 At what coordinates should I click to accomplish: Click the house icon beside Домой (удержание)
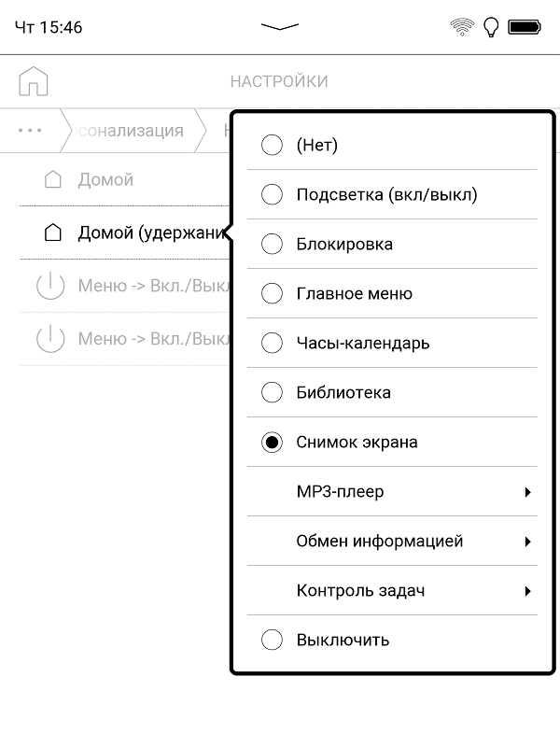[x=53, y=232]
